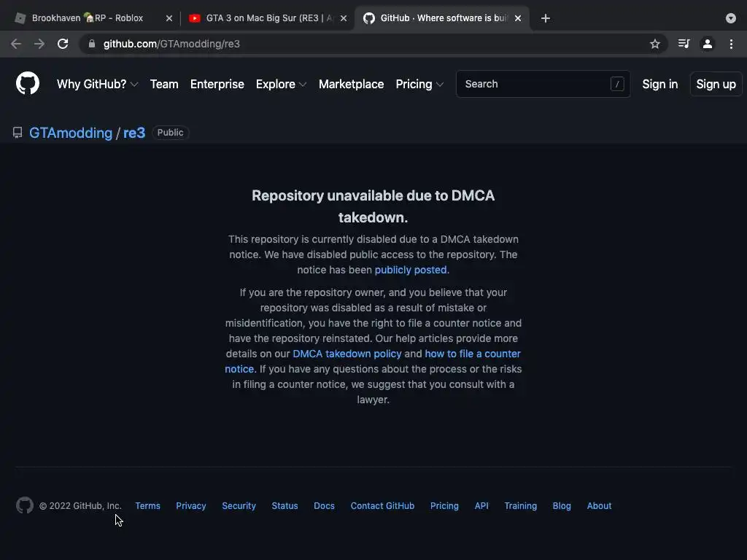Click the GitHub Octocat logo in header
Image resolution: width=747 pixels, height=560 pixels.
[28, 83]
